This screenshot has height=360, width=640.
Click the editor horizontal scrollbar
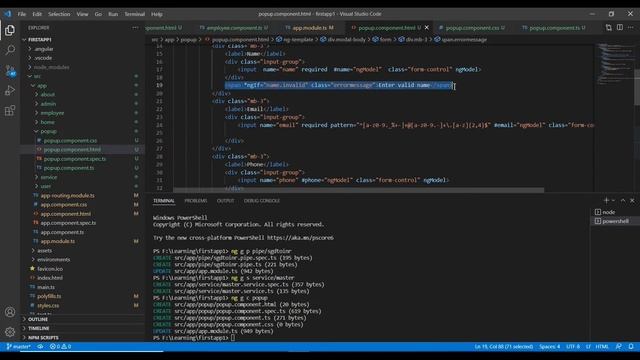358,190
